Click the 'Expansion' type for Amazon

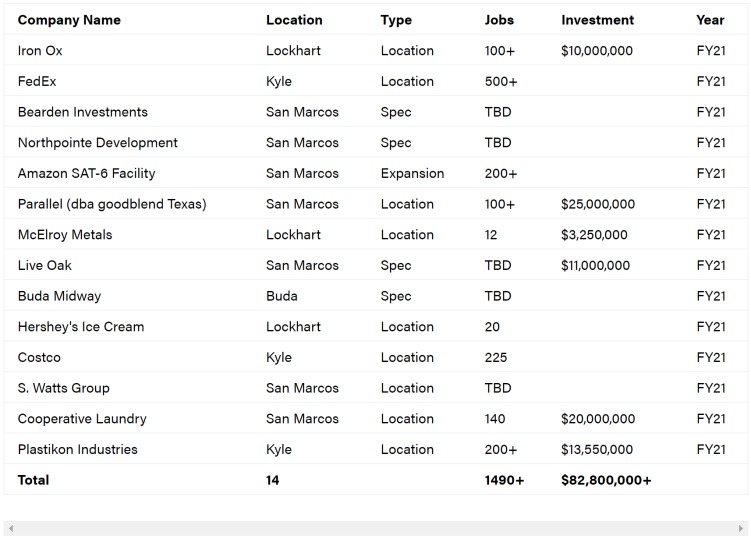coord(412,173)
